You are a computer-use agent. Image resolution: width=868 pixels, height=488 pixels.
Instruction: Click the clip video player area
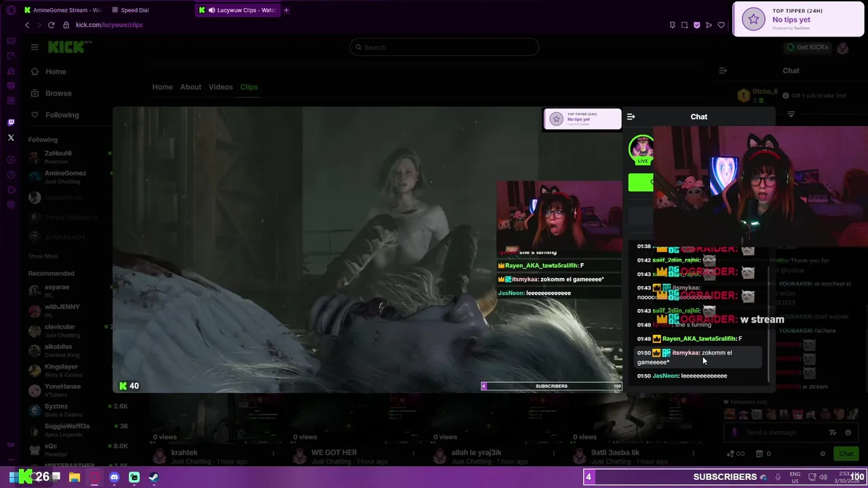(x=367, y=249)
